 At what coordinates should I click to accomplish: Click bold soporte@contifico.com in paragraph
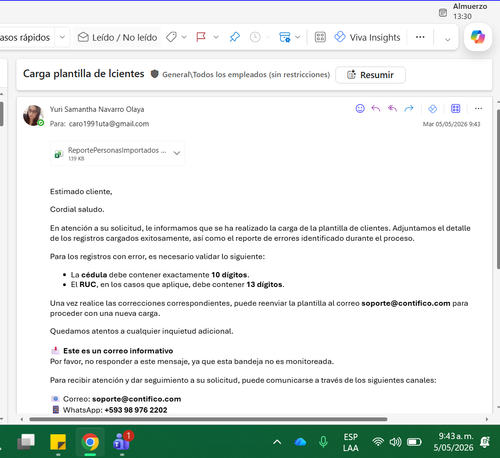click(x=406, y=303)
